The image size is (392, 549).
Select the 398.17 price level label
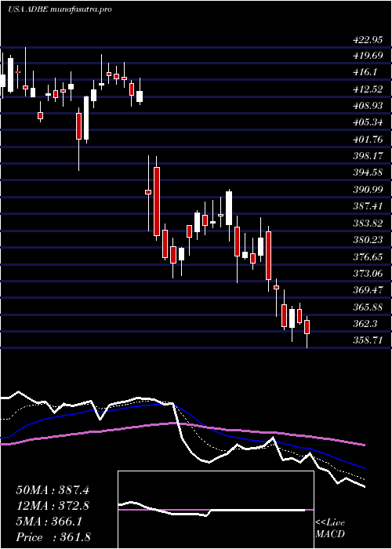click(x=367, y=156)
